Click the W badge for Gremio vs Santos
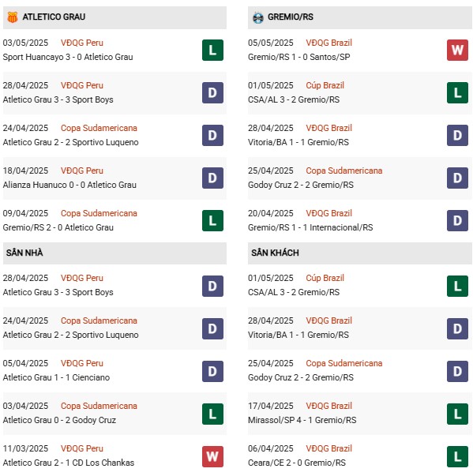Image resolution: width=473 pixels, height=476 pixels. click(457, 50)
